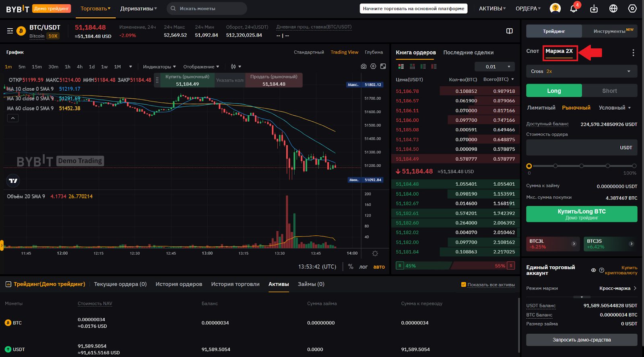Open the notifications bell icon
This screenshot has width=644, height=357.
pos(574,8)
